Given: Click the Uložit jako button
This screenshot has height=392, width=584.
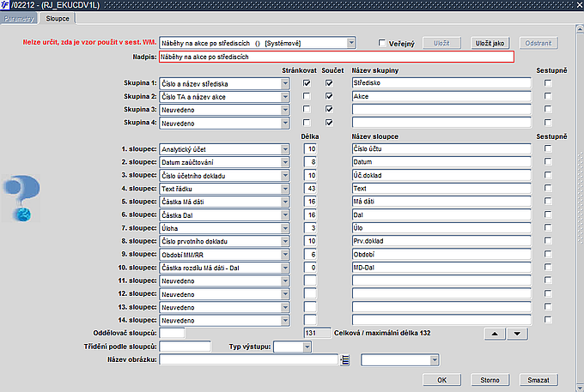Looking at the screenshot, I should pyautogui.click(x=490, y=43).
